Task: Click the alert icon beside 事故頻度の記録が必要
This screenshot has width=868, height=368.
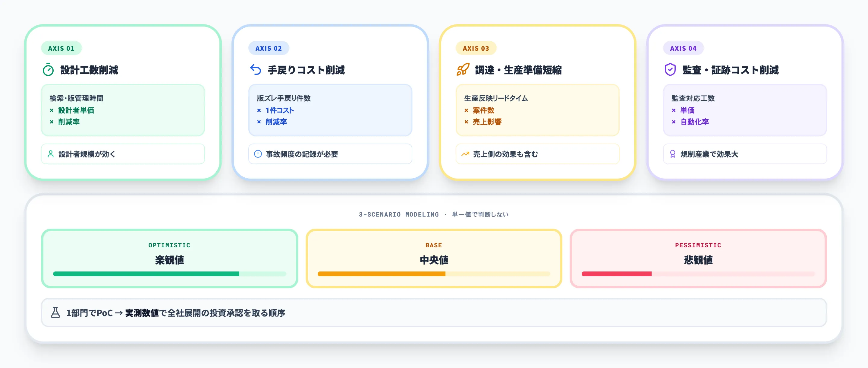Action: (x=258, y=154)
